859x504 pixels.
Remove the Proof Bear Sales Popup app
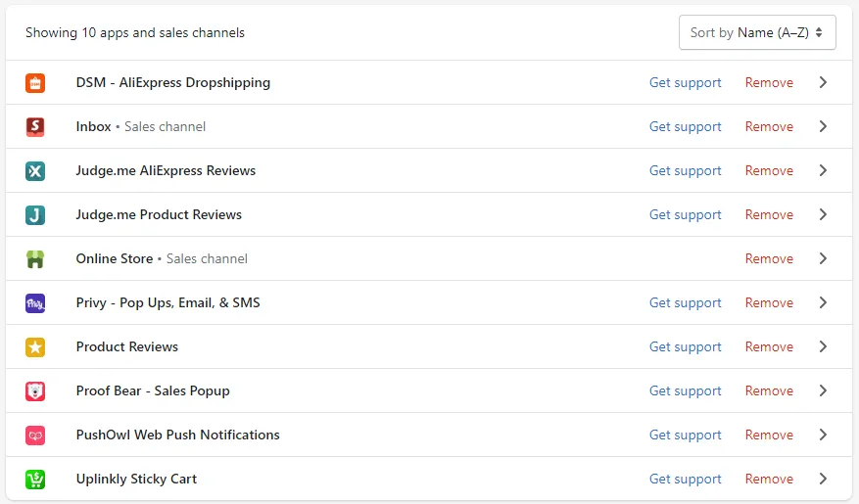click(x=769, y=391)
